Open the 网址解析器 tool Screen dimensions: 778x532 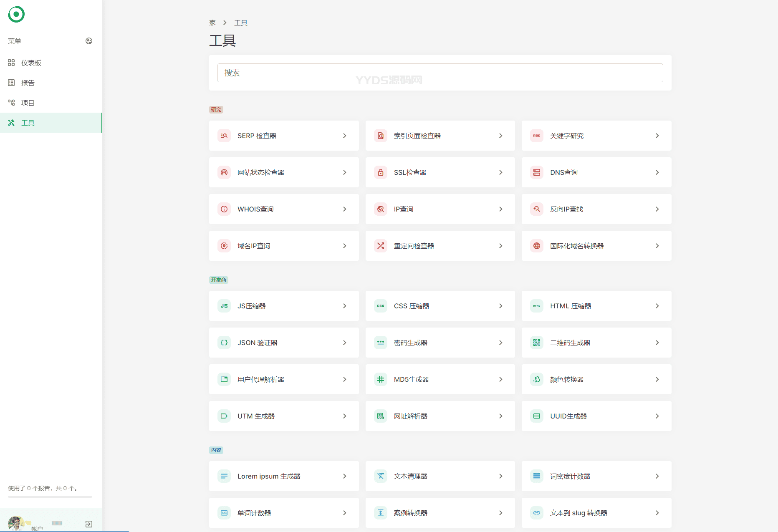tap(440, 416)
